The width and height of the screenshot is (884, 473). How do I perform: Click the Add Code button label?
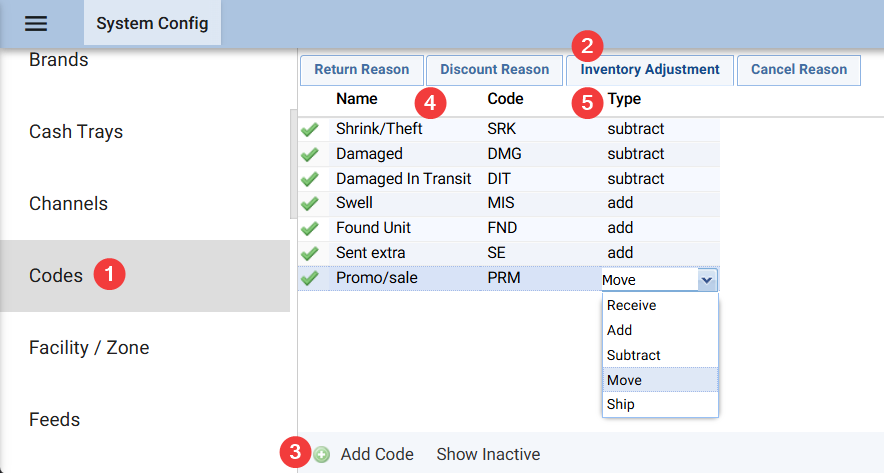377,455
